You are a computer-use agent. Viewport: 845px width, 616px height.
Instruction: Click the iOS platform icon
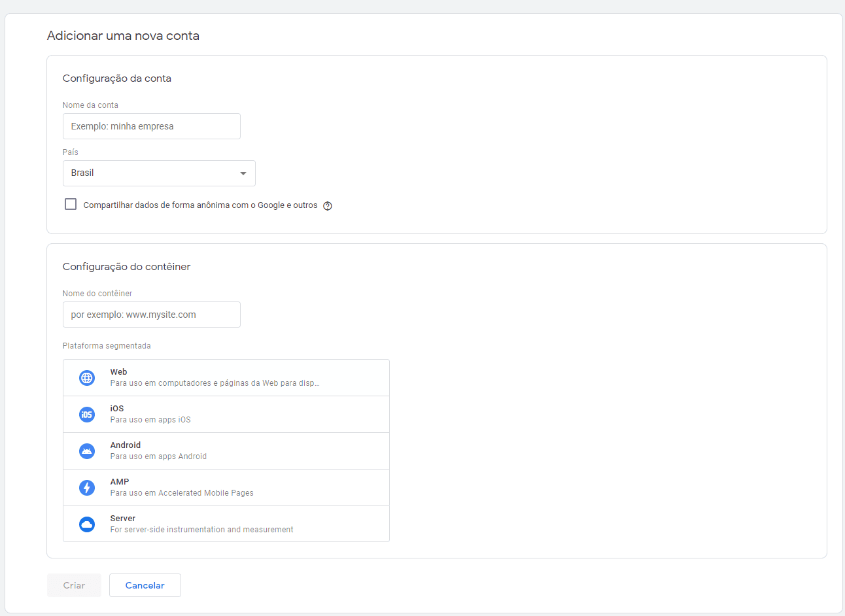point(87,415)
